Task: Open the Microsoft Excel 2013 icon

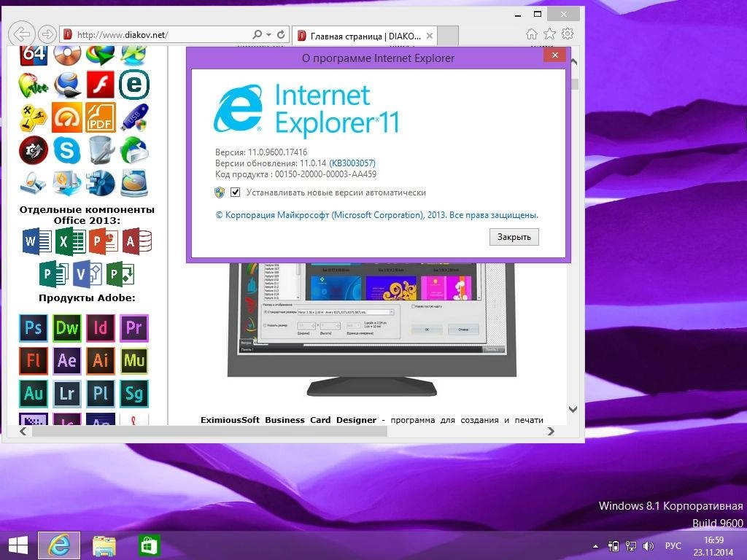Action: [x=71, y=241]
